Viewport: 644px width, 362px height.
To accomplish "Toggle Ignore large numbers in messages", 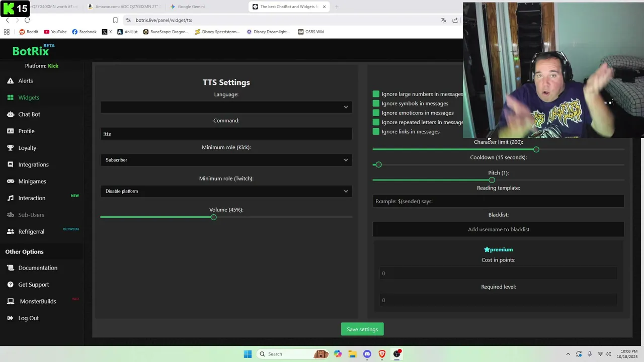I will [376, 94].
